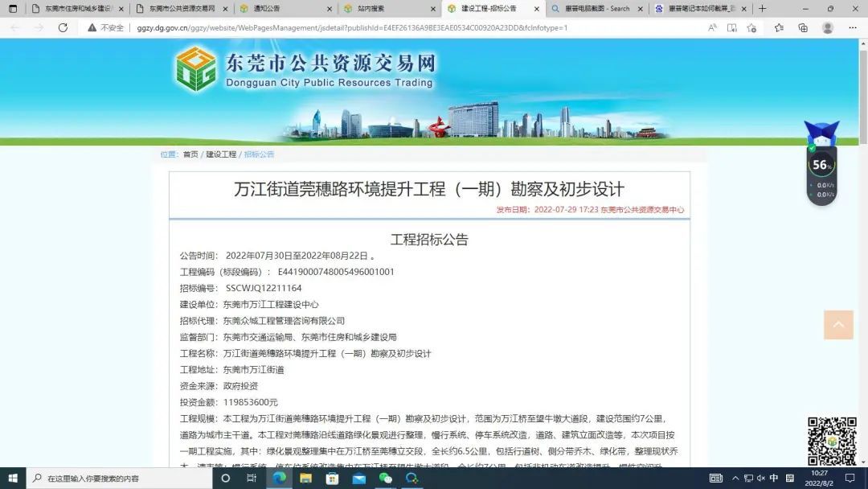Switch to the 站内搜索 tab

(390, 9)
